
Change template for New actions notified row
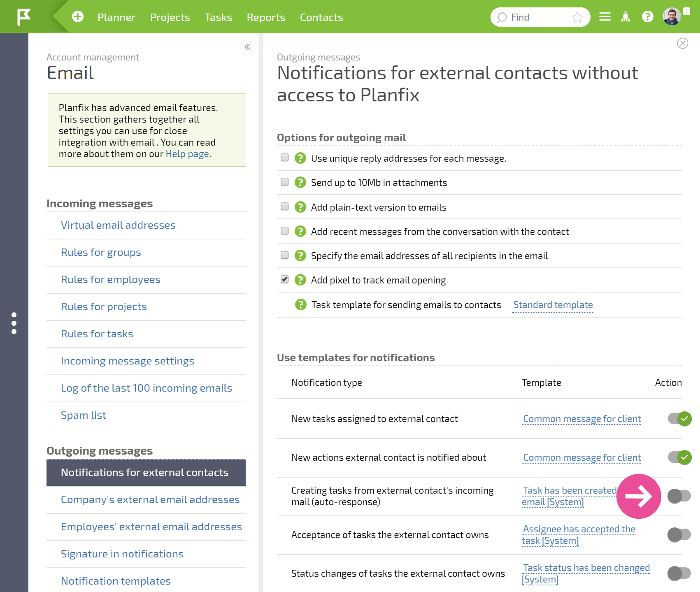pos(582,457)
